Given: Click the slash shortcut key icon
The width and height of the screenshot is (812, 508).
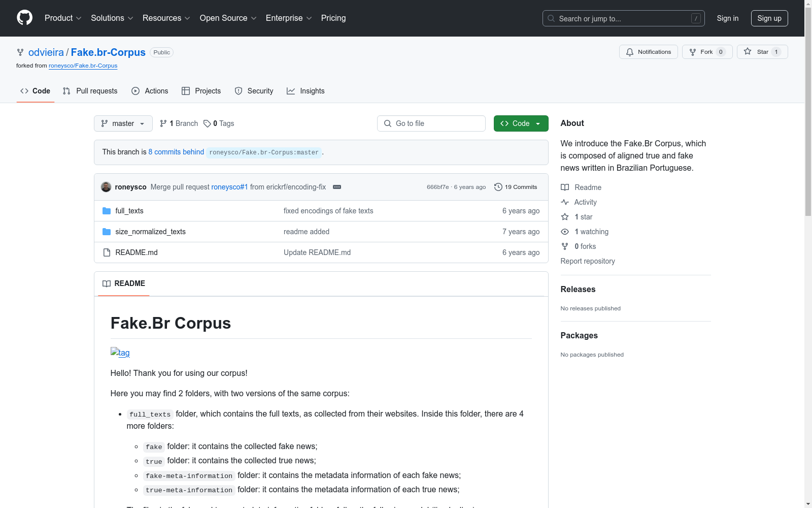Looking at the screenshot, I should click(696, 18).
